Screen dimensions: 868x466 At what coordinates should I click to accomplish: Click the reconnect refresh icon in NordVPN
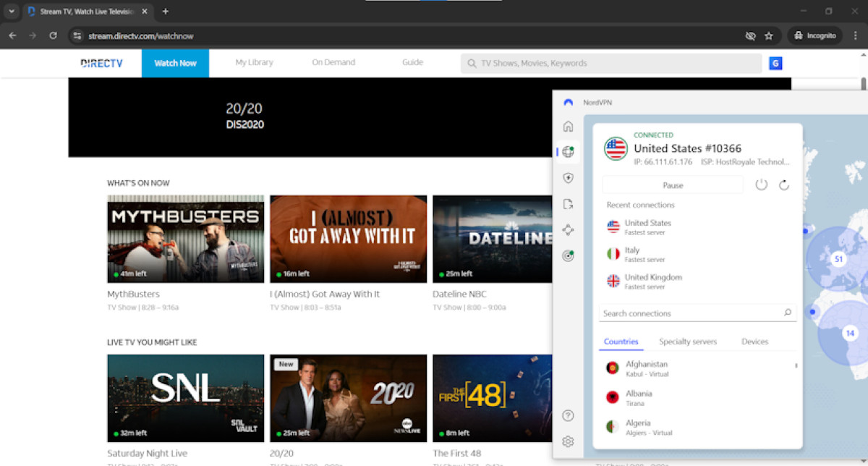coord(783,185)
